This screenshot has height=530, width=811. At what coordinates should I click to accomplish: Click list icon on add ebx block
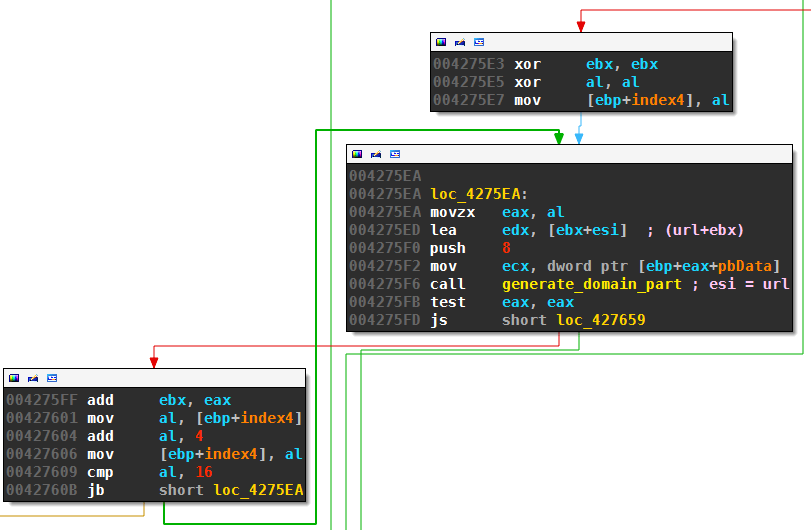(x=52, y=379)
